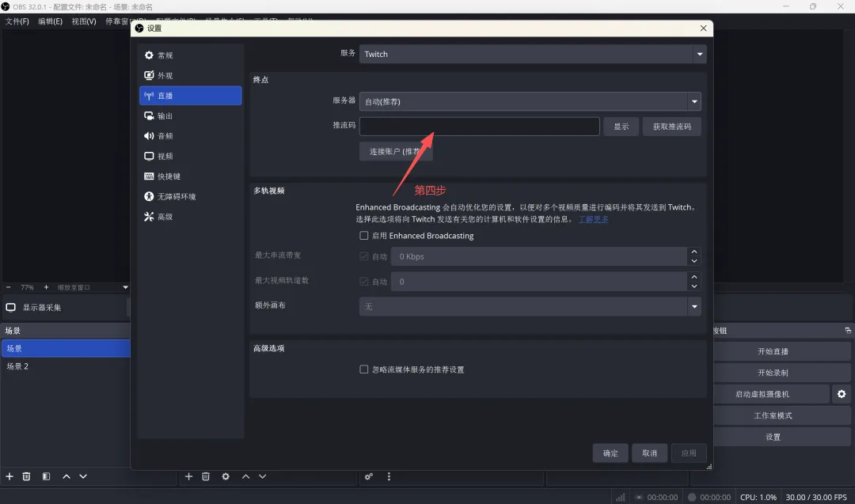Image resolution: width=855 pixels, height=504 pixels.
Task: Open the 音频 (Audio) settings page
Action: [x=190, y=135]
